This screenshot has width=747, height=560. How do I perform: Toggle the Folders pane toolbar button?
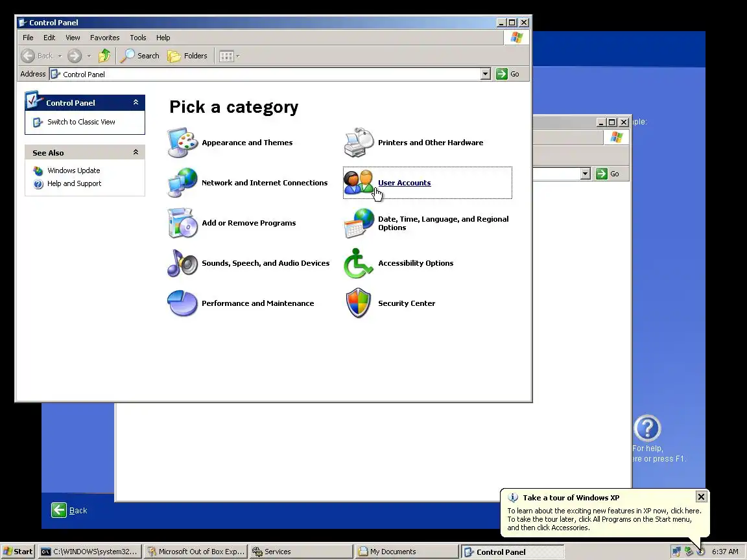point(187,56)
